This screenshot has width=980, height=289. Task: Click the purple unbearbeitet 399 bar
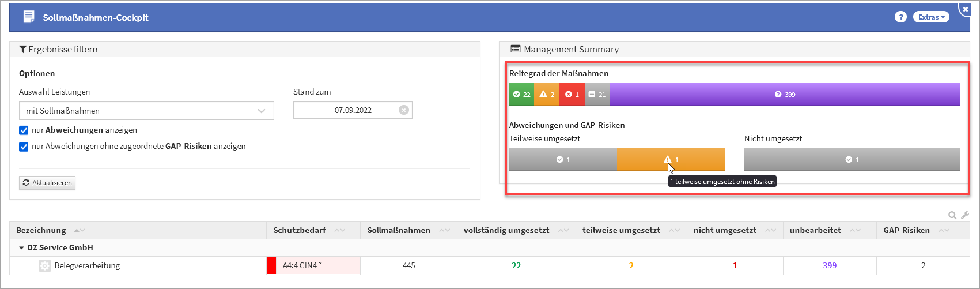pos(785,95)
